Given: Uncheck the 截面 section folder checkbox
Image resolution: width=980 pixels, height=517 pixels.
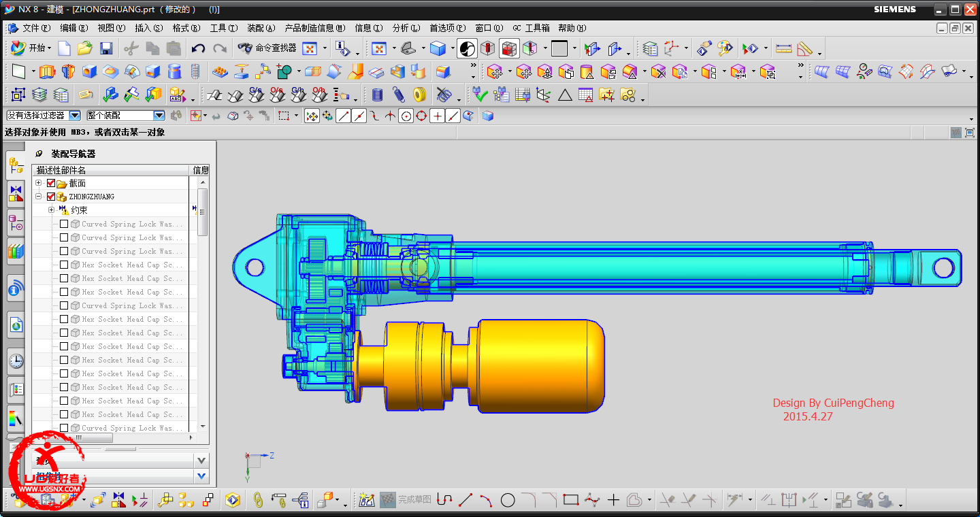Looking at the screenshot, I should pos(51,183).
